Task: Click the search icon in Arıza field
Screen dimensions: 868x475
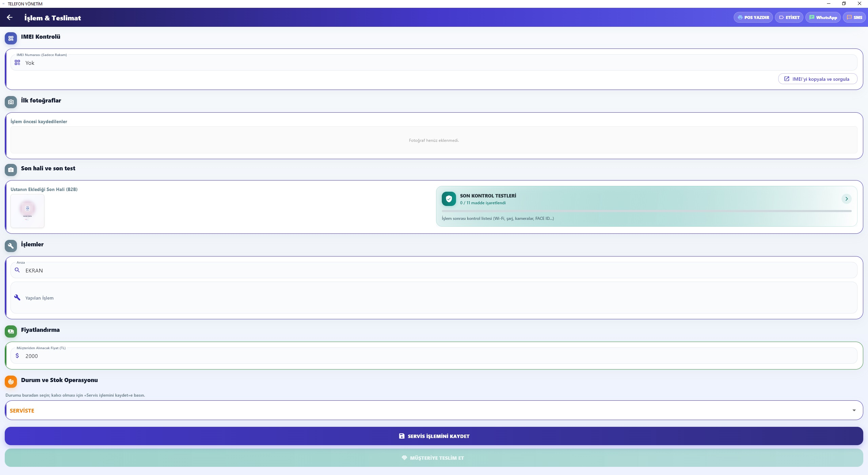Action: 17,270
